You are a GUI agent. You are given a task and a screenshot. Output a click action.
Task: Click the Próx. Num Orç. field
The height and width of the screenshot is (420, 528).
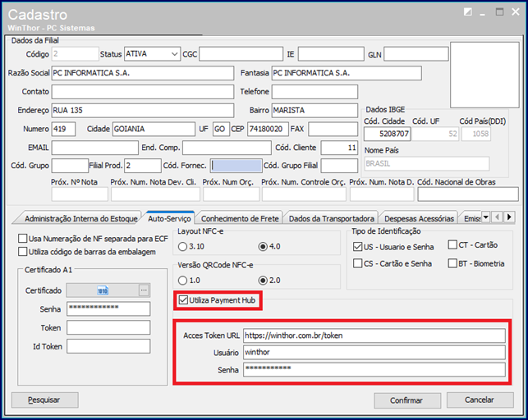click(232, 194)
